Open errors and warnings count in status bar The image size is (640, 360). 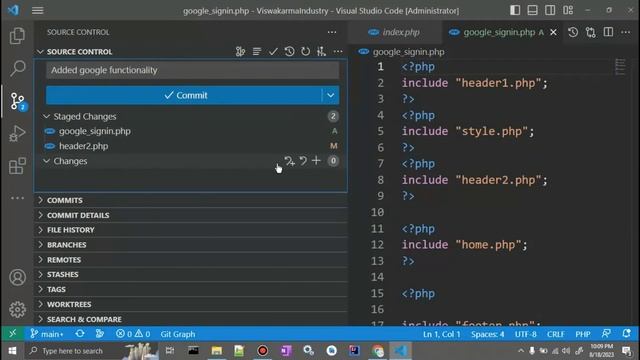[133, 334]
